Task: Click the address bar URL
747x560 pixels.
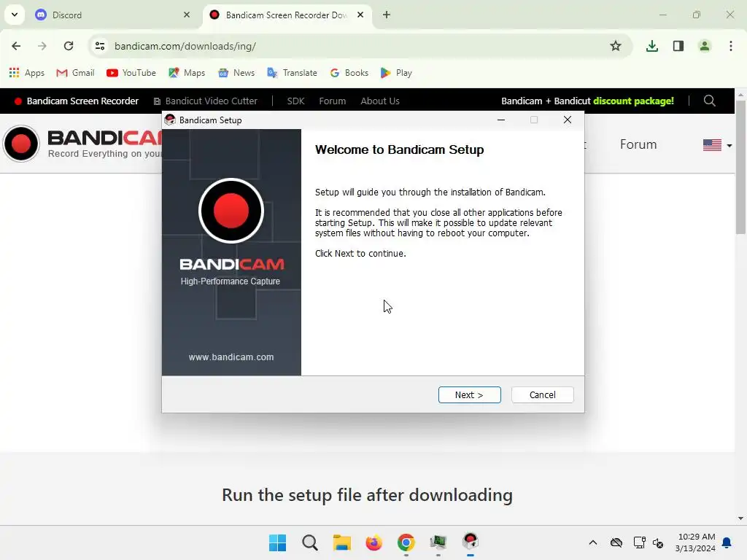Action: tap(185, 46)
